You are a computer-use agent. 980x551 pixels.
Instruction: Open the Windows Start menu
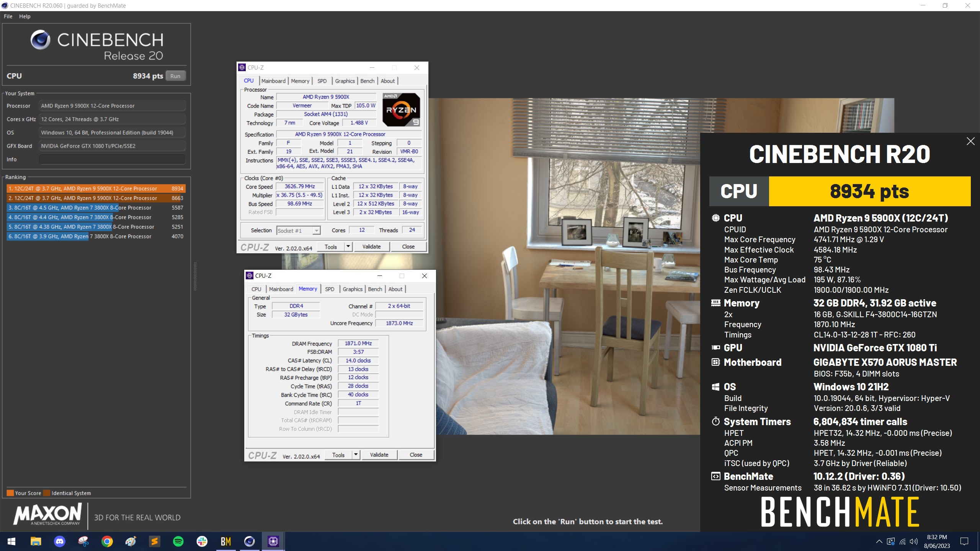coord(11,541)
